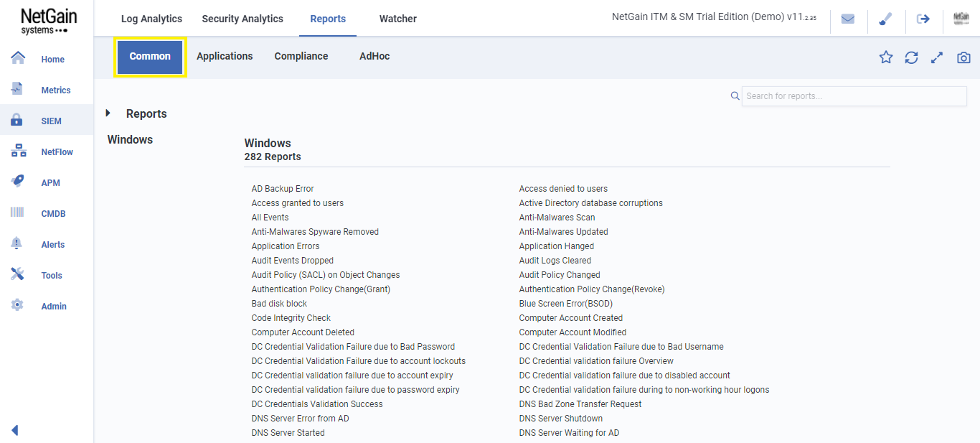Open Anti-Malwares Updated report
Viewport: 980px width, 443px height.
click(564, 232)
